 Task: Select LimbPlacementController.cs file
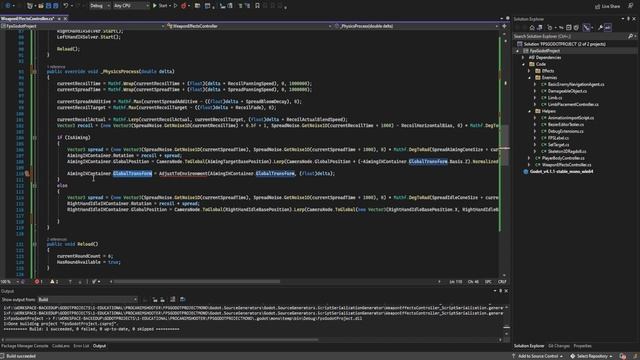click(573, 104)
